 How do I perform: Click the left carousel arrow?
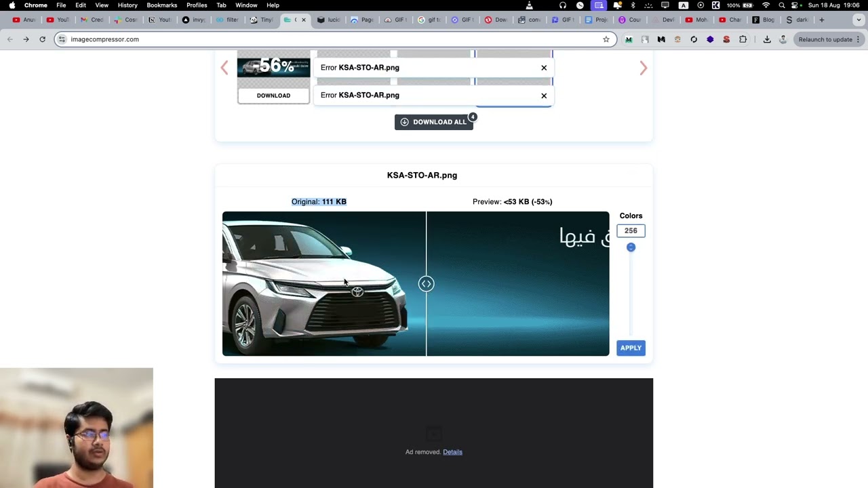pyautogui.click(x=224, y=68)
